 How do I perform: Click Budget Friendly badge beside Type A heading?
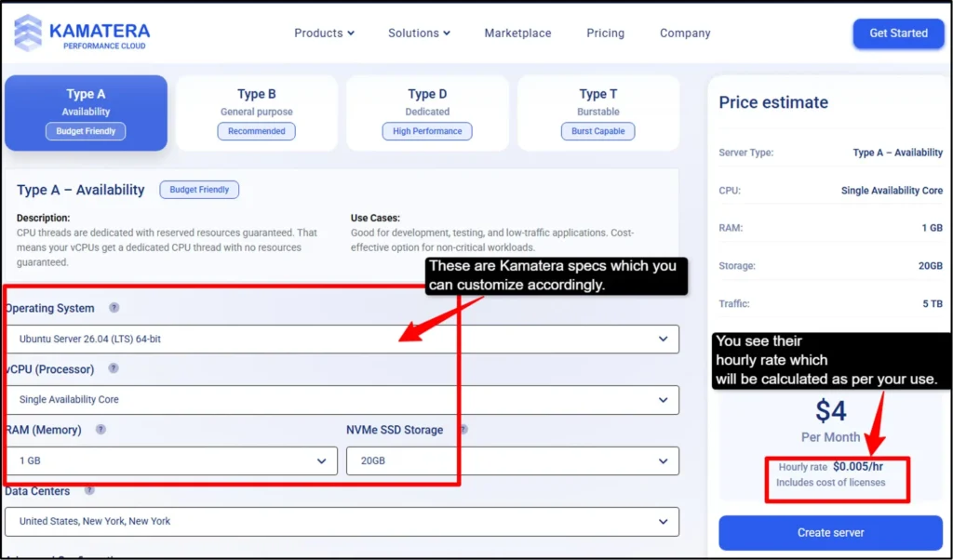point(199,190)
